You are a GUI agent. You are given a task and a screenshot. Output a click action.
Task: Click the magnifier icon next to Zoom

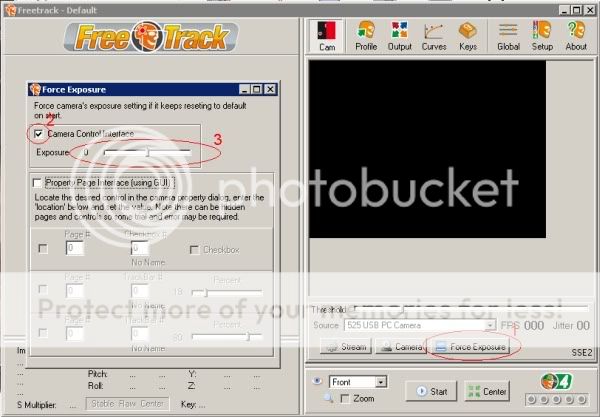[328, 398]
